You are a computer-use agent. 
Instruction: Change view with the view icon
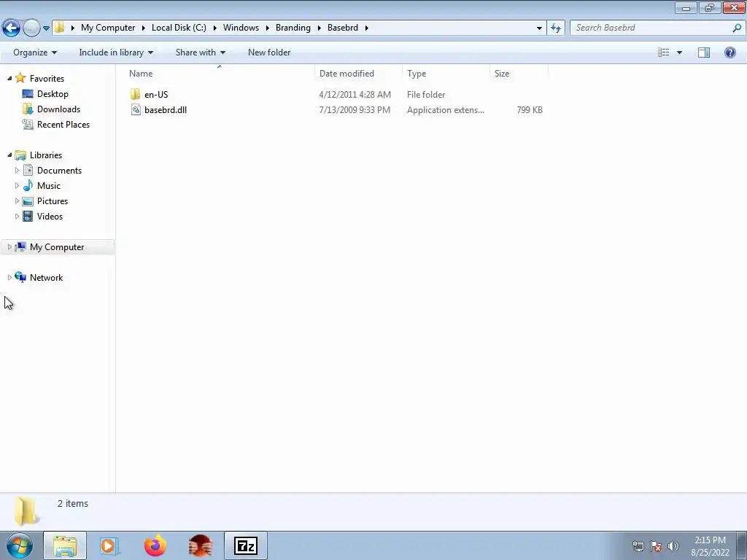click(663, 52)
